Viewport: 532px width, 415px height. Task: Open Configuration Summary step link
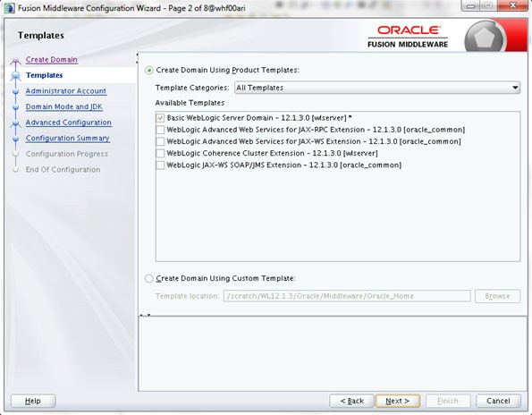point(68,138)
